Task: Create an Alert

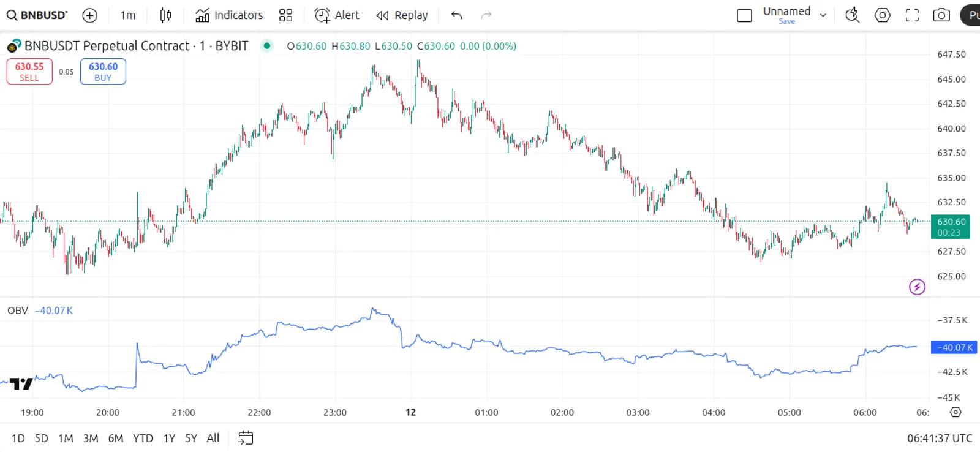Action: point(337,15)
